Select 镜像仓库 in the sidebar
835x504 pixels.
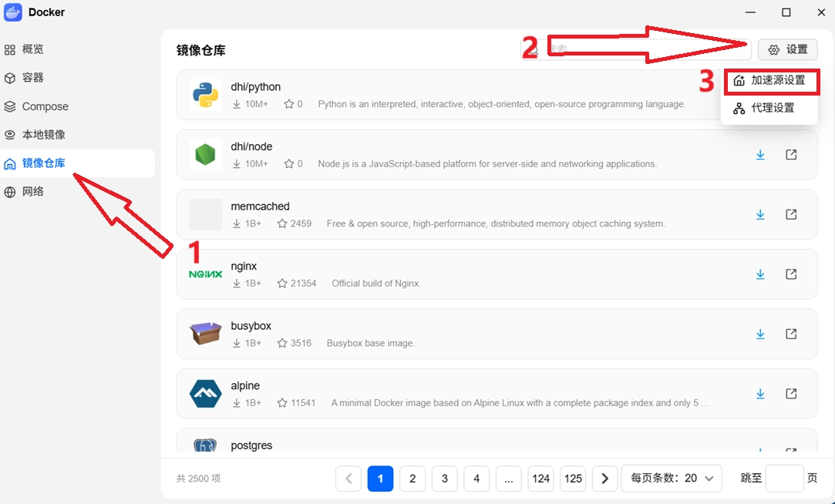pos(77,163)
